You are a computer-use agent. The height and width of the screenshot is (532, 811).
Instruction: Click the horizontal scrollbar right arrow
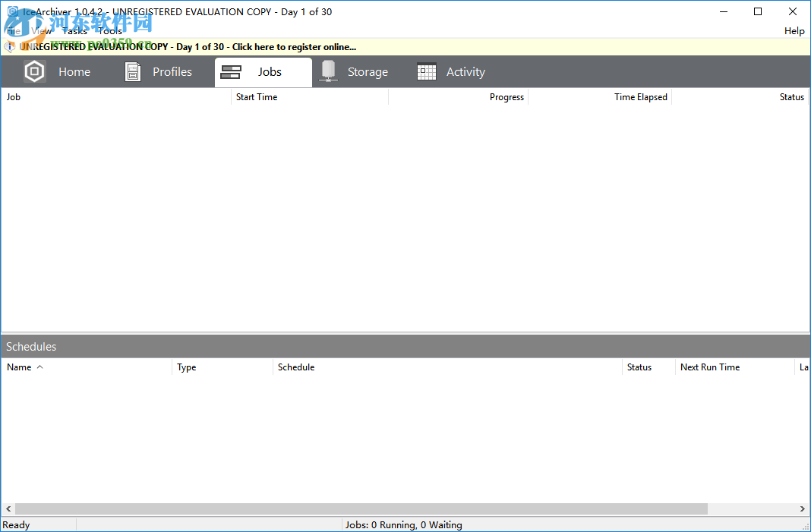(802, 509)
